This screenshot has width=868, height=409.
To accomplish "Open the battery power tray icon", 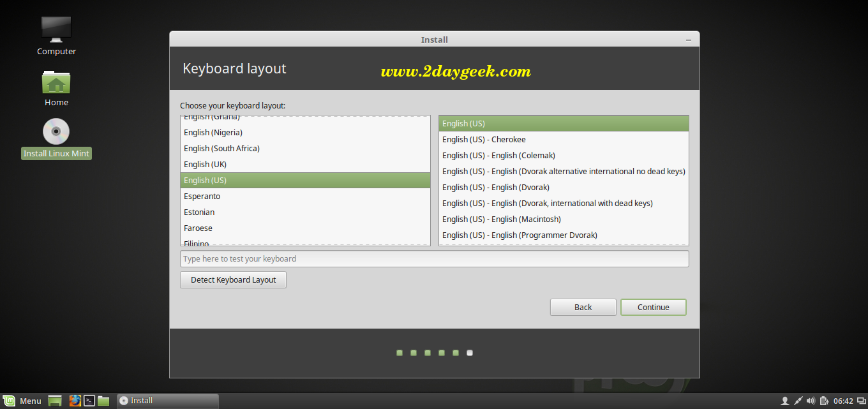I will coord(824,401).
